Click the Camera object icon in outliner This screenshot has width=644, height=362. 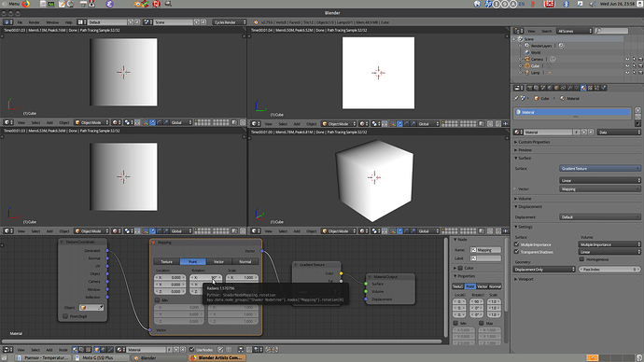click(x=527, y=59)
